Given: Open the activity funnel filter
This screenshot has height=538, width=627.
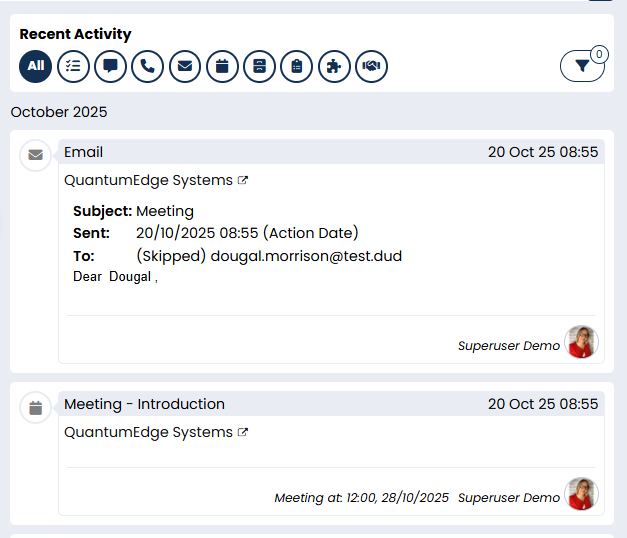Looking at the screenshot, I should (582, 67).
